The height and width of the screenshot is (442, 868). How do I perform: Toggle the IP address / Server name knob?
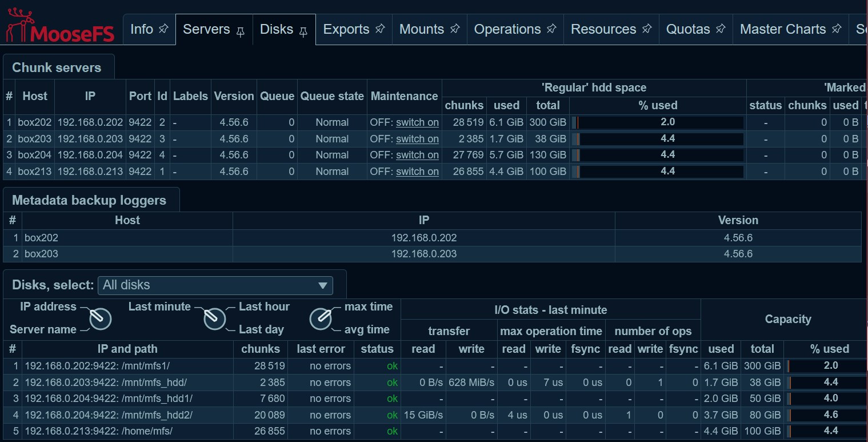tap(101, 318)
